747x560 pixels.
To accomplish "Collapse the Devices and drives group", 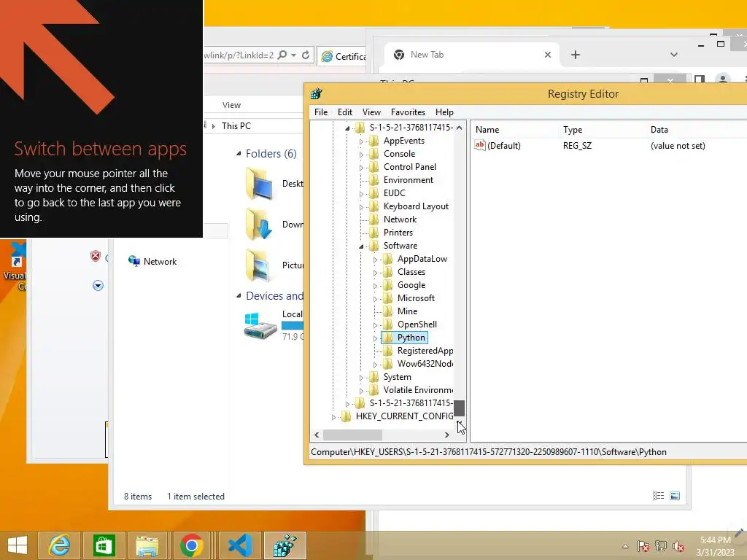I will [x=239, y=296].
